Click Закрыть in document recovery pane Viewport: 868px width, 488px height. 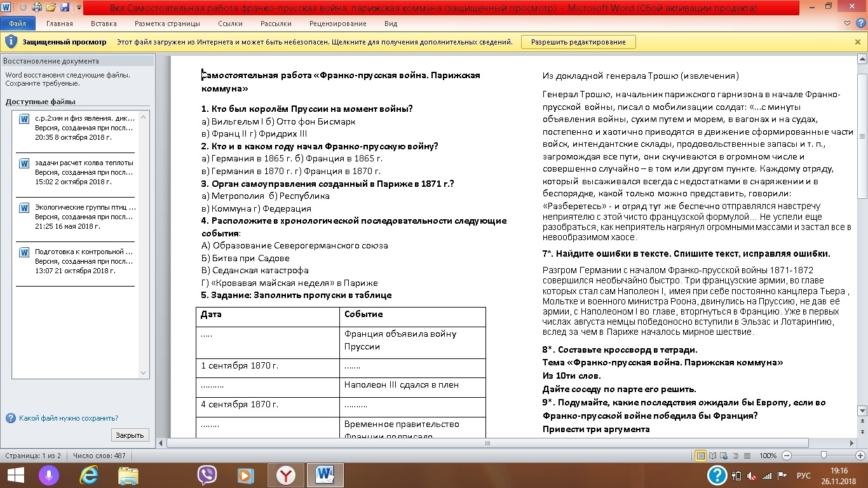tap(130, 435)
